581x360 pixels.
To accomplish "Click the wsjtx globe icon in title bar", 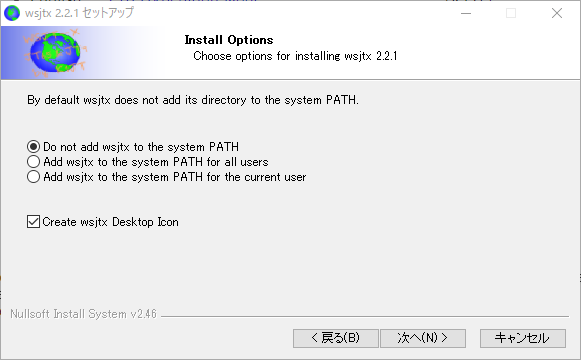I will (11, 13).
